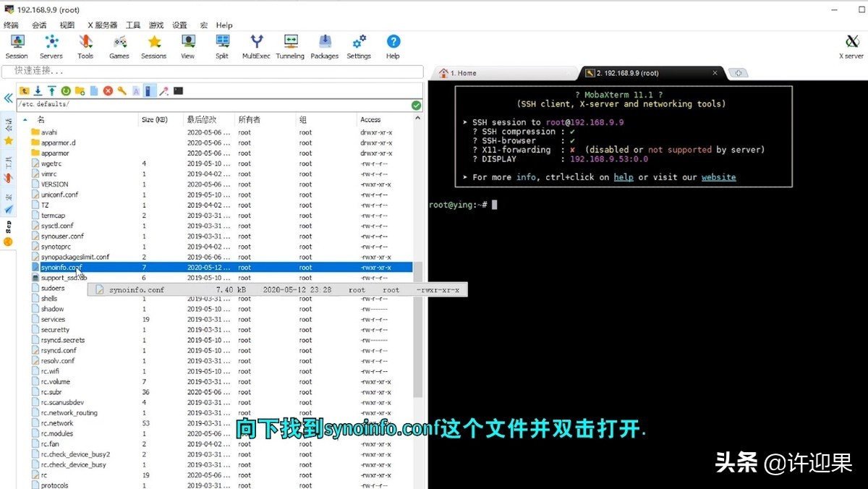The height and width of the screenshot is (489, 868).
Task: Open the 视图 menu
Action: click(x=67, y=25)
